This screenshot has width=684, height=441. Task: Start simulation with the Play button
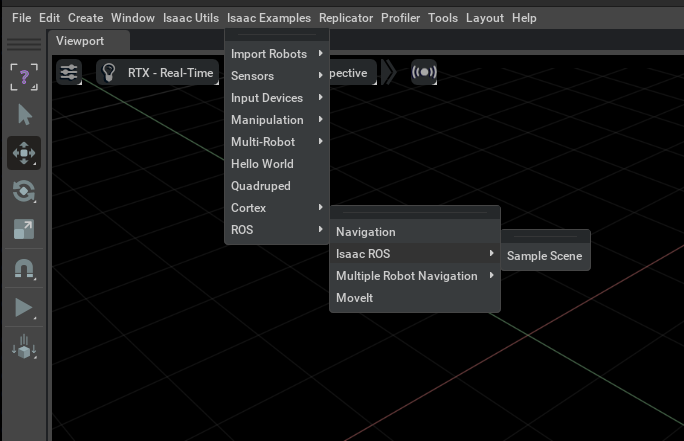point(24,308)
